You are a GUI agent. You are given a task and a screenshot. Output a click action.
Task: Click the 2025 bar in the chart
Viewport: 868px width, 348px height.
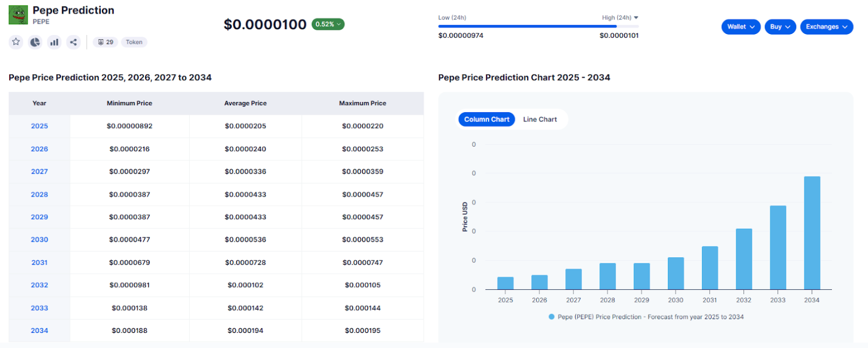505,283
